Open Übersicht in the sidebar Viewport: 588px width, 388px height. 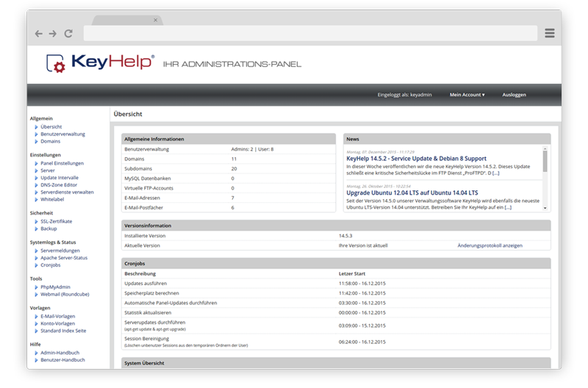[x=51, y=126]
